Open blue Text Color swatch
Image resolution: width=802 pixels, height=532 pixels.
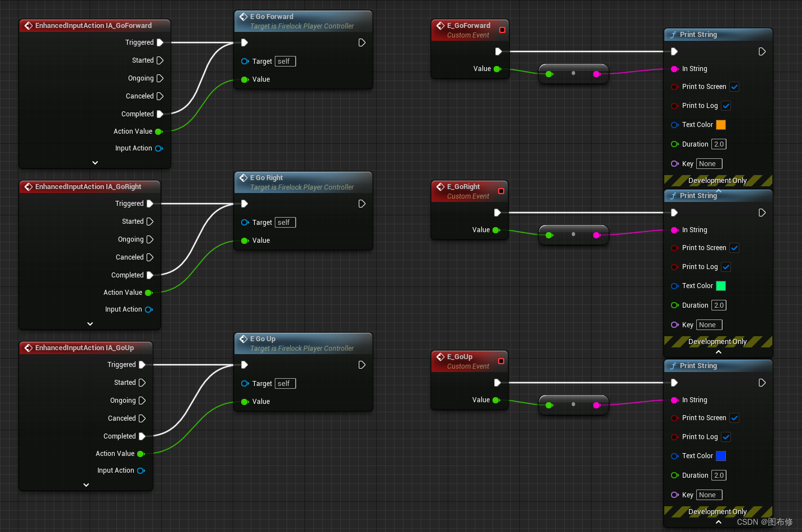[x=721, y=456]
